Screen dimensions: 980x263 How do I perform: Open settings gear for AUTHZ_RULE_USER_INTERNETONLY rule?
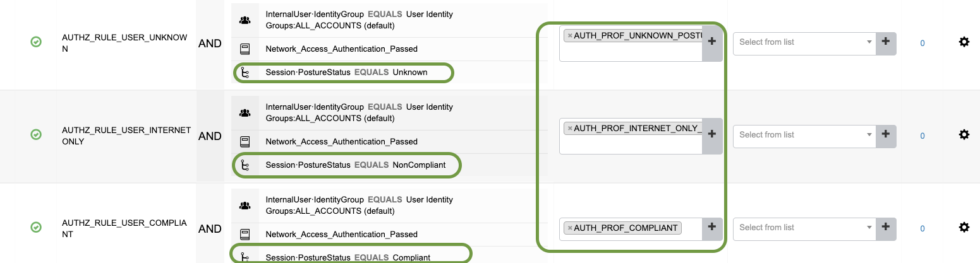(x=964, y=134)
